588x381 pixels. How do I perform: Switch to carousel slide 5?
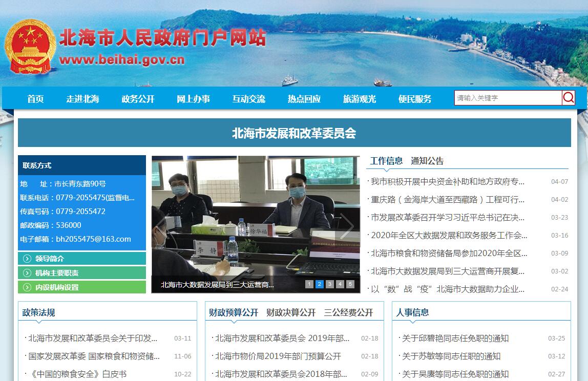point(350,284)
